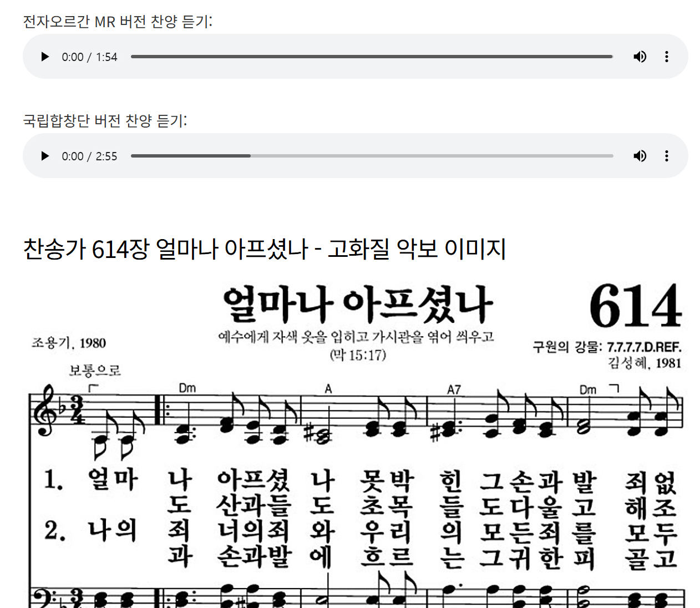Open the hymn 614 sheet music image
This screenshot has height=608, width=700.
click(356, 444)
